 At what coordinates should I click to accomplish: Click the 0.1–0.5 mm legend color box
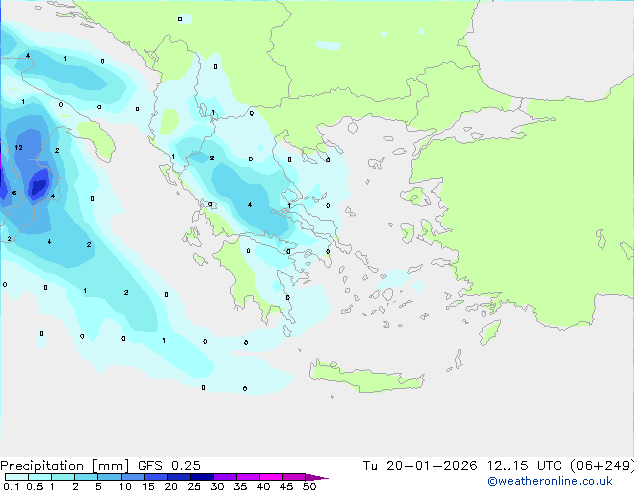pos(17,477)
